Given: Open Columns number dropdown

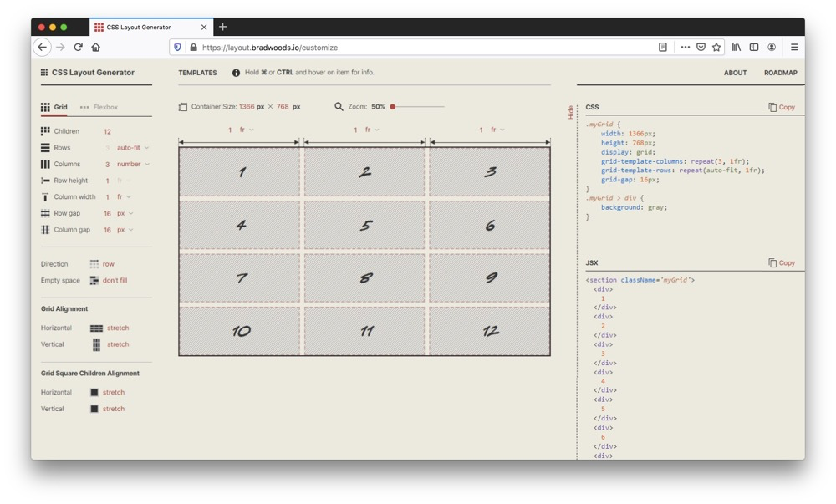Looking at the screenshot, I should click(133, 164).
